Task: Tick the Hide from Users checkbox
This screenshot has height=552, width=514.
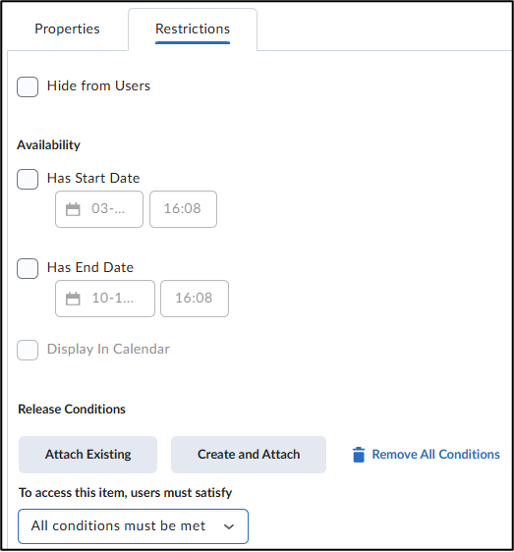Action: click(x=27, y=87)
